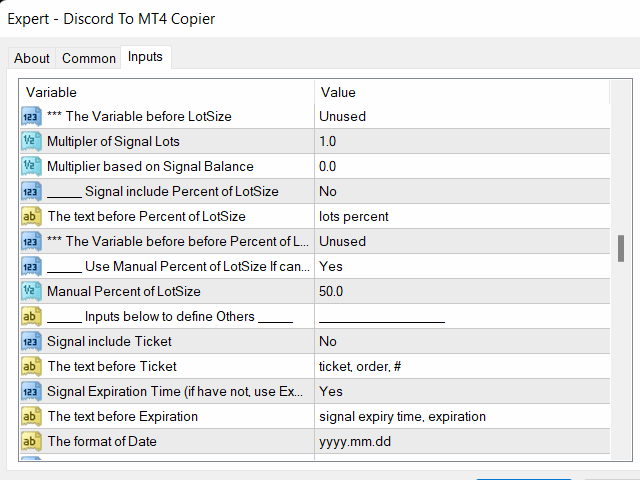
Task: Open No value for Signal include Percent of LotSize
Action: point(462,191)
